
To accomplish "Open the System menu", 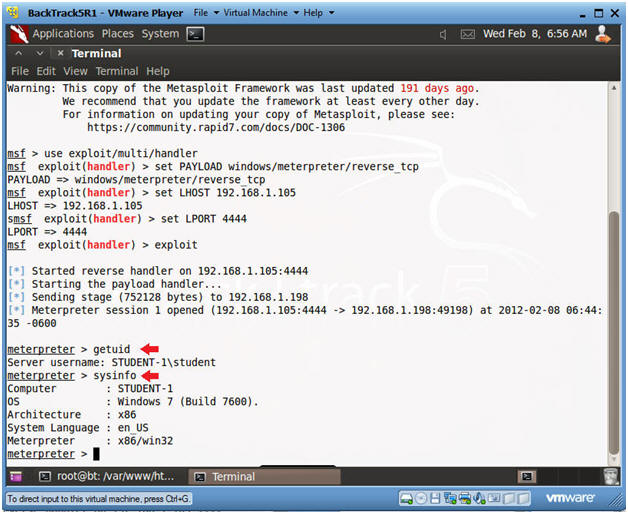I will click(x=160, y=34).
